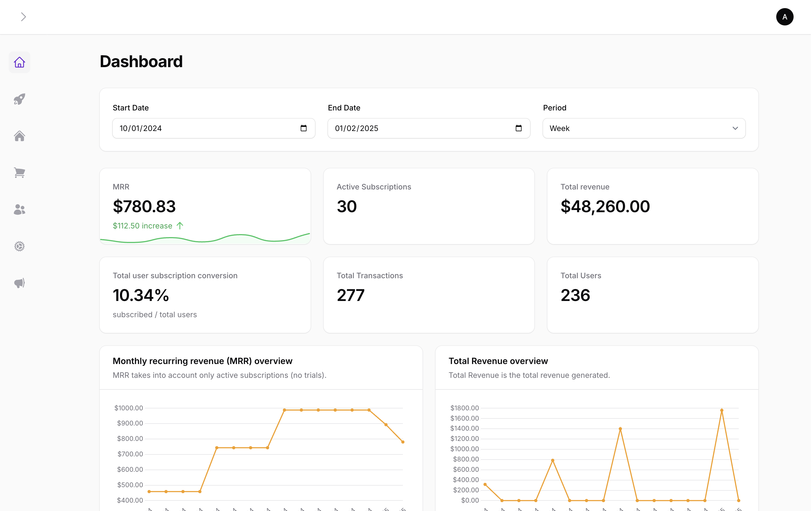Image resolution: width=812 pixels, height=511 pixels.
Task: Open the users group sidebar icon
Action: pyautogui.click(x=19, y=209)
